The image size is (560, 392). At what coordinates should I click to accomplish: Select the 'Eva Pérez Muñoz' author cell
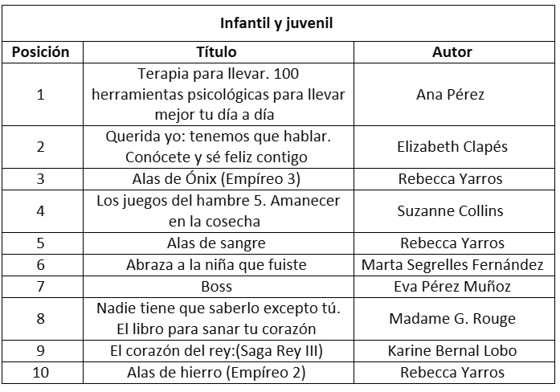452,286
